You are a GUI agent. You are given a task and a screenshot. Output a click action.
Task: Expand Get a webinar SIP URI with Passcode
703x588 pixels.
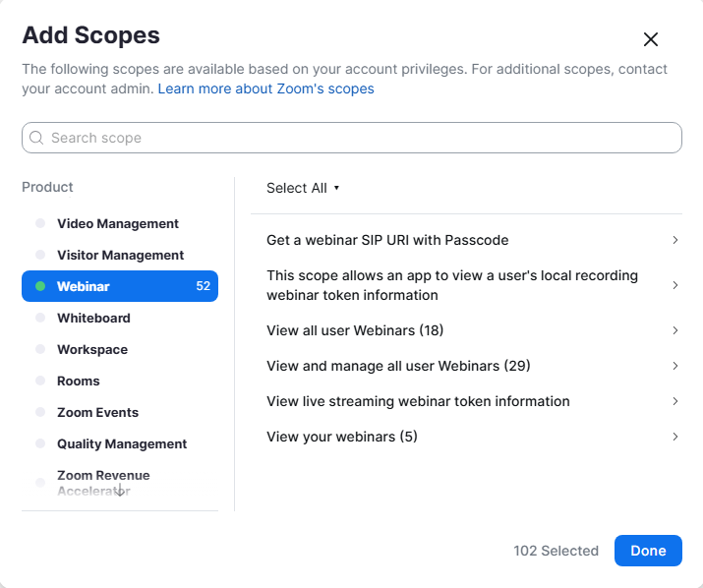674,240
